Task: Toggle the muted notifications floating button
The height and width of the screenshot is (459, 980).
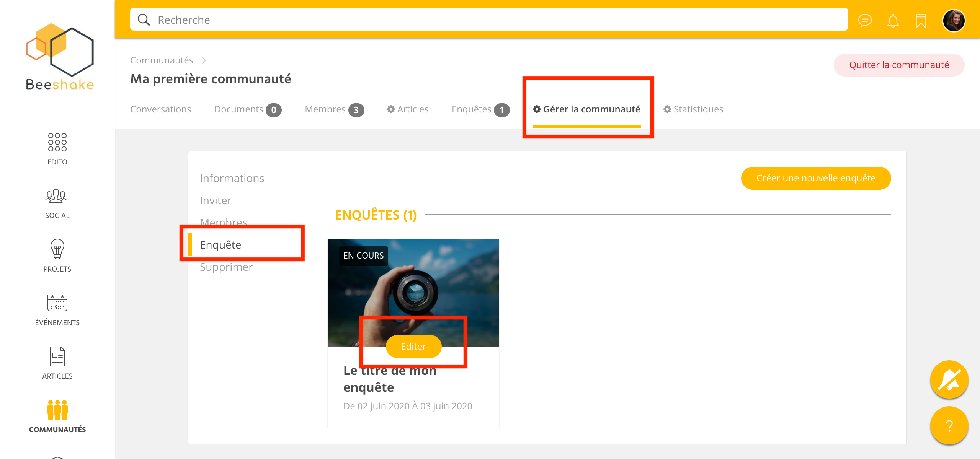Action: pos(949,380)
